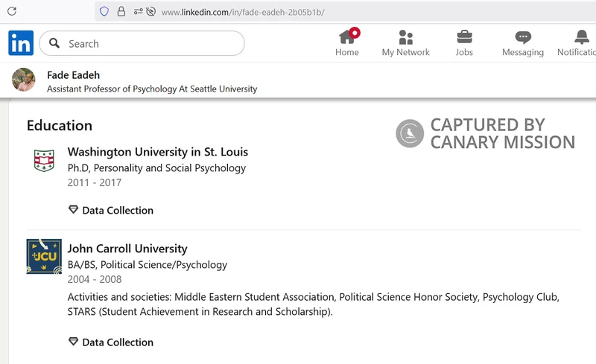This screenshot has width=596, height=364.
Task: Click the 2011 - 2017 date range
Action: point(95,183)
